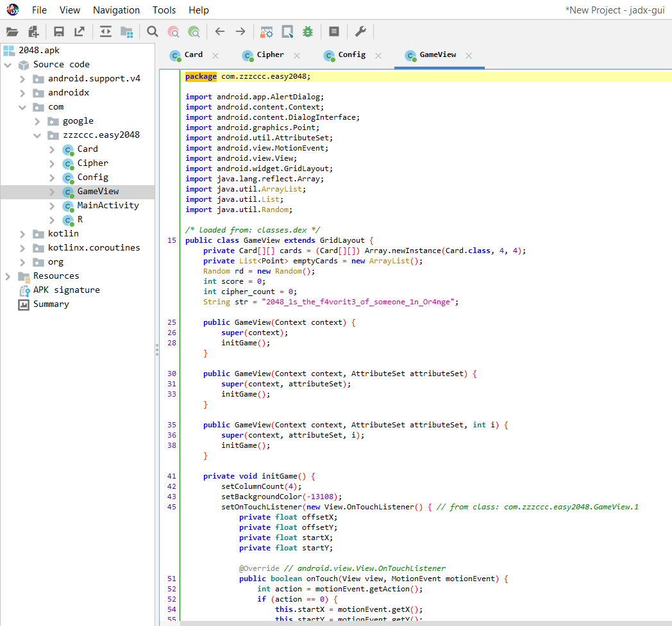Open the log viewer icon
Screen dimensions: 672x626
click(333, 31)
